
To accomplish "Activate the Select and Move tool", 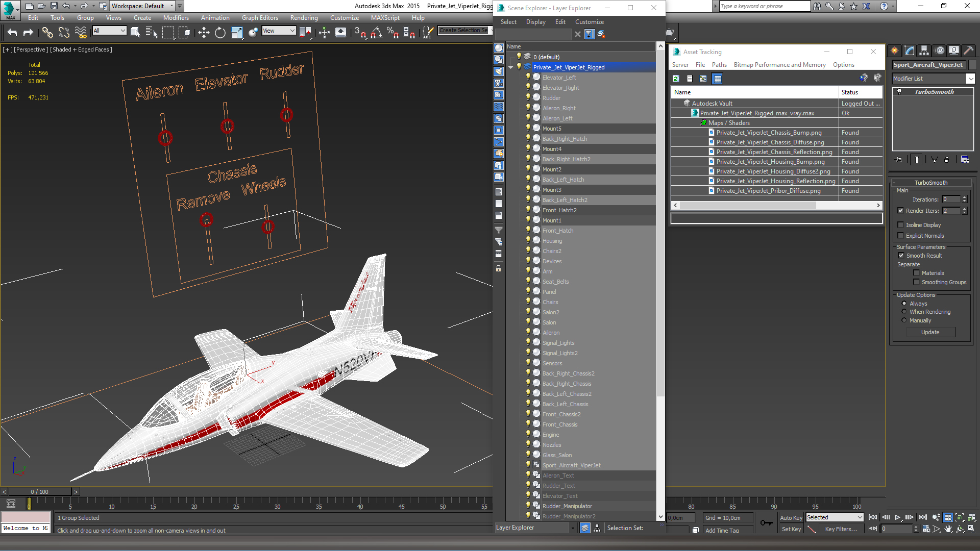I will coord(204,33).
